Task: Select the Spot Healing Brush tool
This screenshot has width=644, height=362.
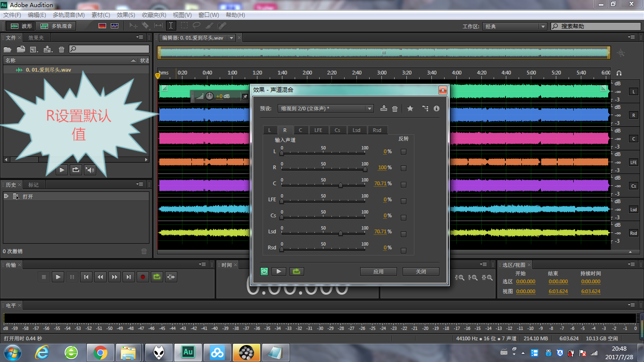Action: [x=222, y=26]
